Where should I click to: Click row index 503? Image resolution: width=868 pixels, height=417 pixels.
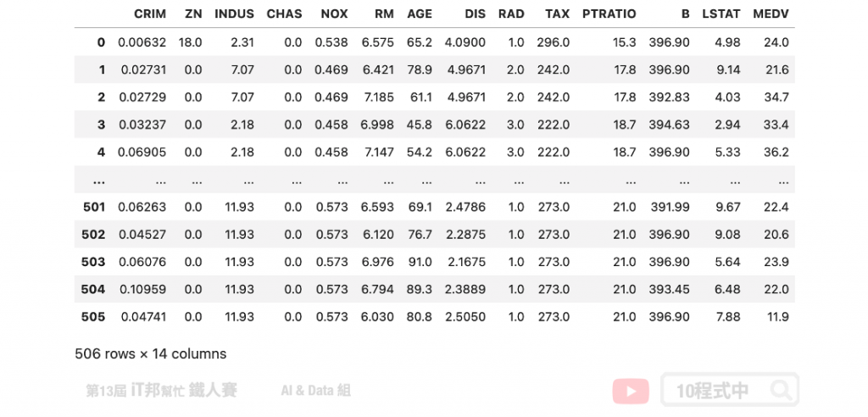coord(94,261)
